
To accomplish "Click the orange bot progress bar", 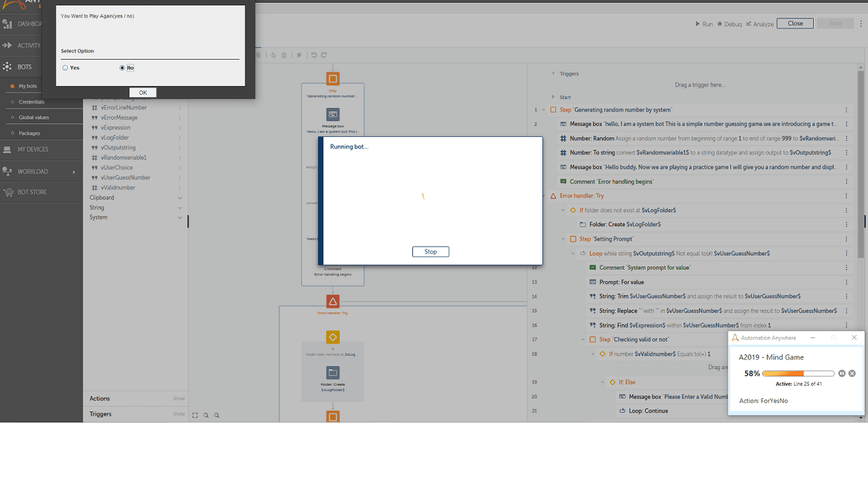I will (x=798, y=373).
